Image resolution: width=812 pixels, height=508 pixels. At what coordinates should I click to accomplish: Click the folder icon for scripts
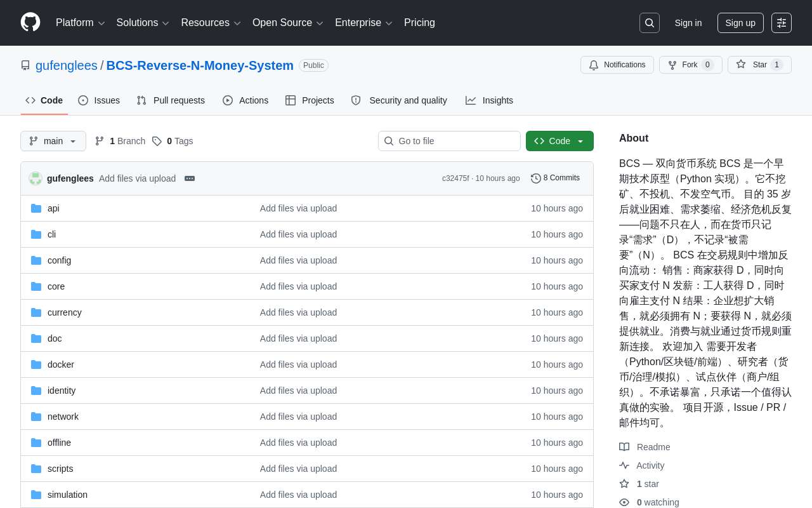[36, 469]
